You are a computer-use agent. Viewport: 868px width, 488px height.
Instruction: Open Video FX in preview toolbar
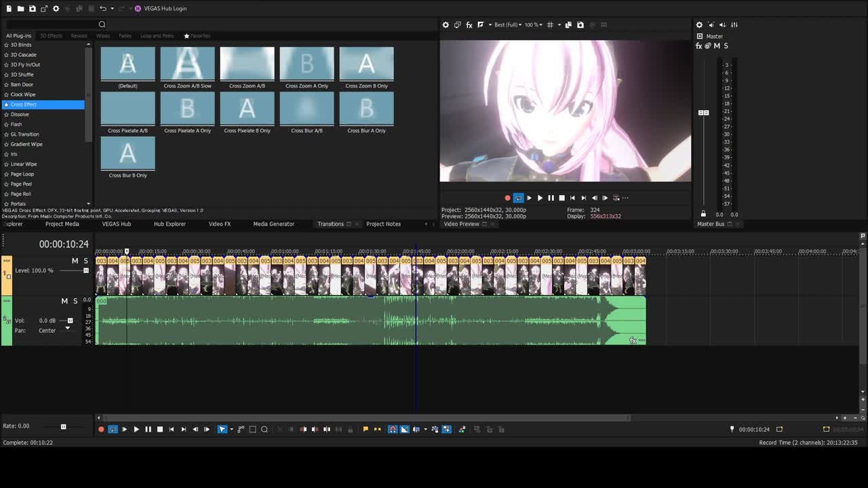(469, 25)
